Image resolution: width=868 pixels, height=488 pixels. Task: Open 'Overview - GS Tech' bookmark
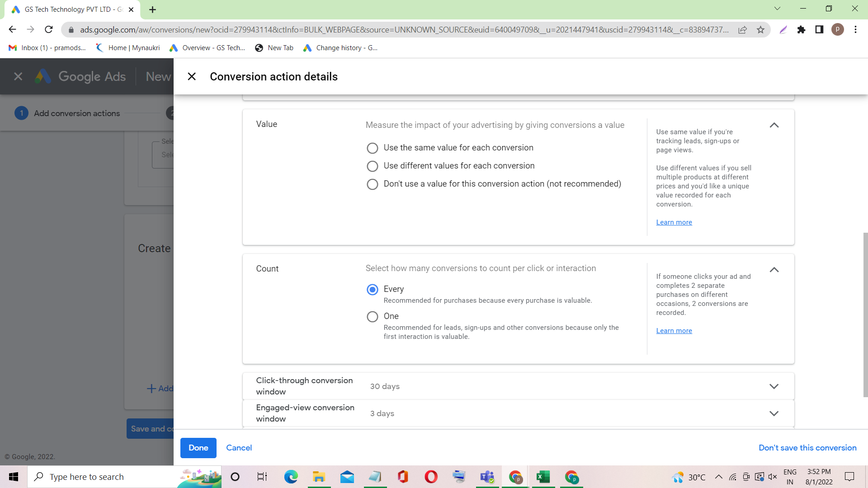pos(207,48)
